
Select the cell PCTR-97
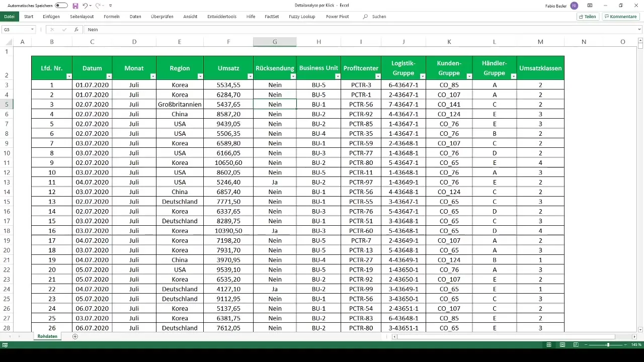(x=361, y=182)
